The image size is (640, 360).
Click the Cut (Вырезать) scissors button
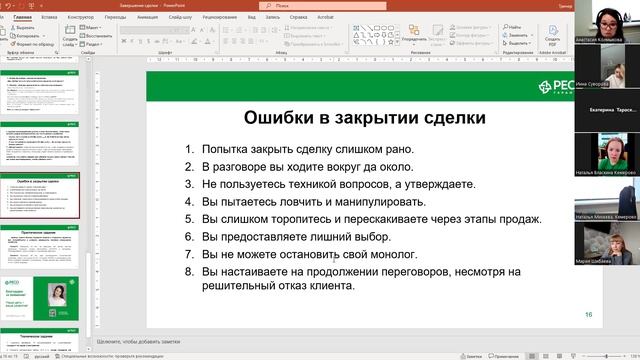pyautogui.click(x=23, y=28)
